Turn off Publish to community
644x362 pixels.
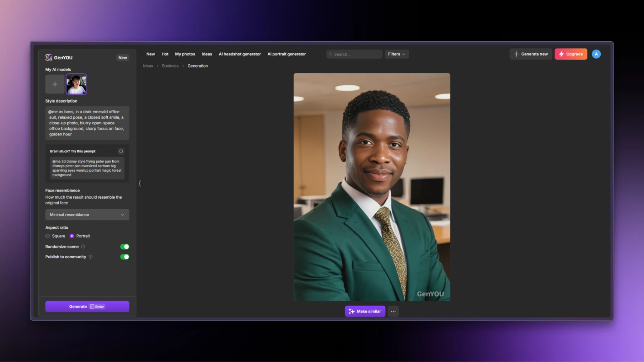pyautogui.click(x=125, y=257)
